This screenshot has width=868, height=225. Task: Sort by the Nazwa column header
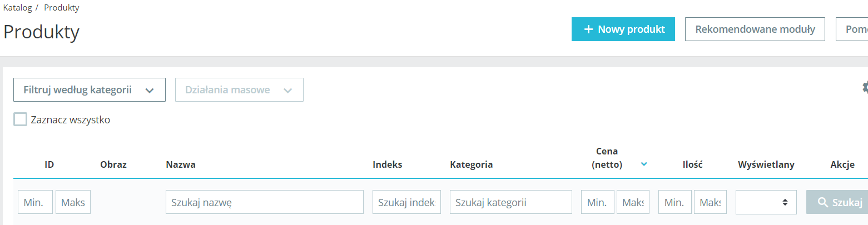pyautogui.click(x=180, y=164)
